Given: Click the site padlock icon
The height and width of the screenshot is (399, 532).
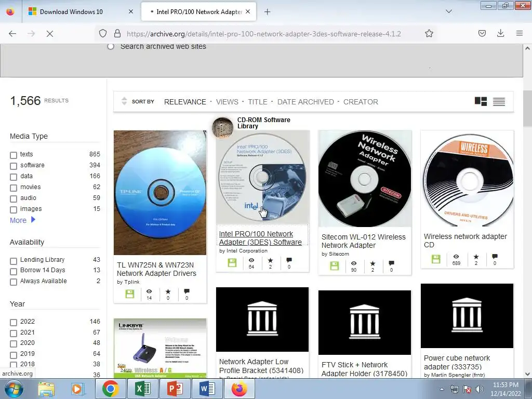Looking at the screenshot, I should [117, 33].
